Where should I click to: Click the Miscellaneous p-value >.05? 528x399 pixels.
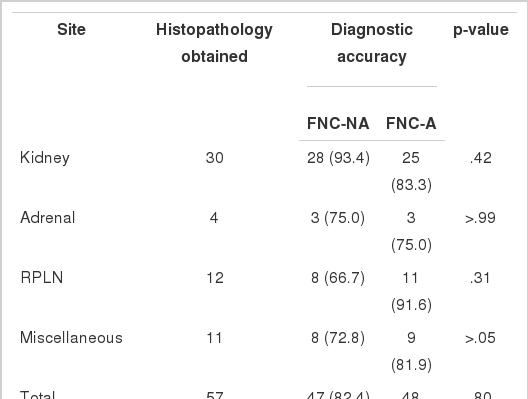pyautogui.click(x=480, y=338)
